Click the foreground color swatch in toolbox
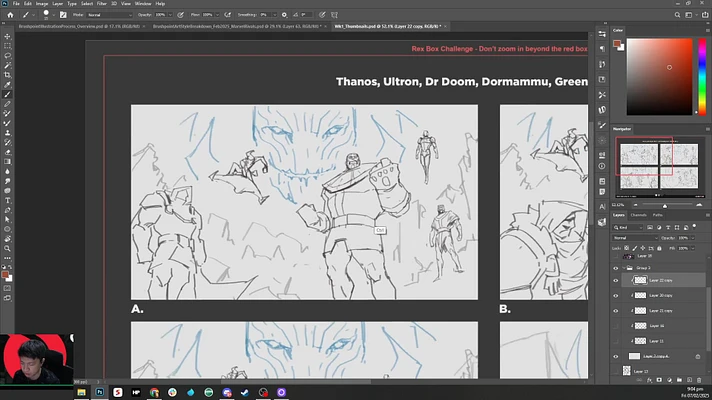The image size is (712, 400). (5, 275)
